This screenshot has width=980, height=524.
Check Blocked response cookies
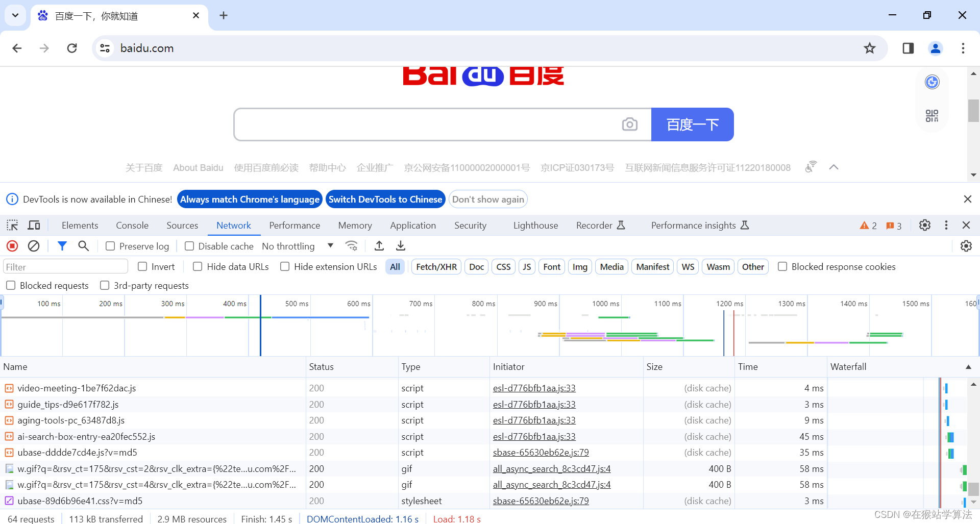coord(782,267)
